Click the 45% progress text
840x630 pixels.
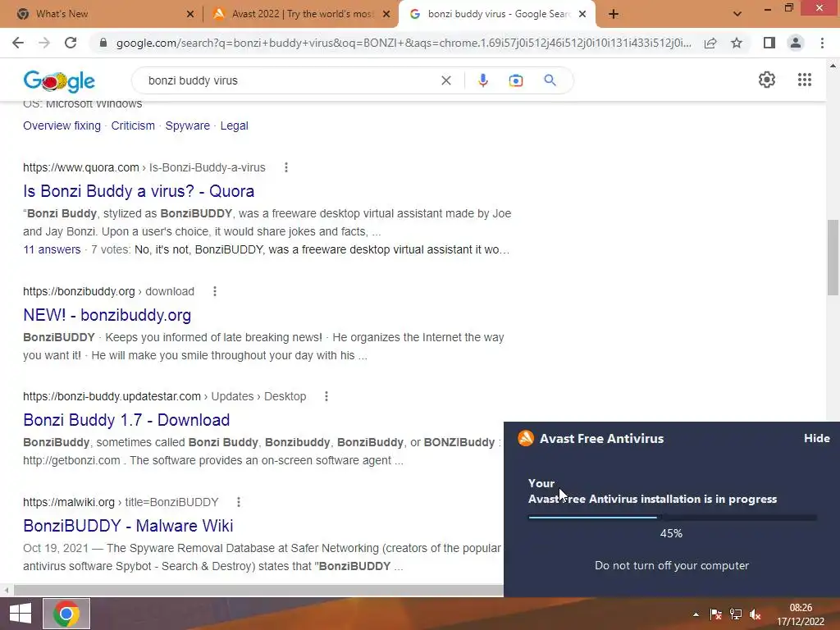[671, 533]
